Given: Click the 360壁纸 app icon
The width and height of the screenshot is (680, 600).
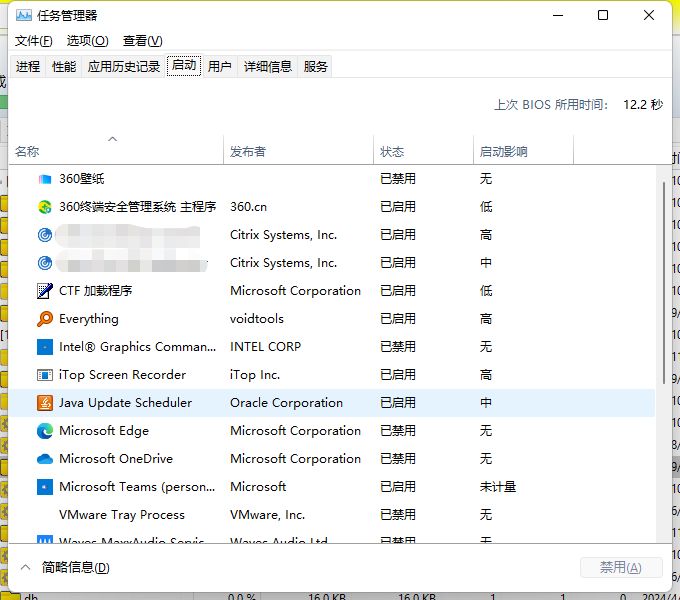Looking at the screenshot, I should pyautogui.click(x=45, y=179).
